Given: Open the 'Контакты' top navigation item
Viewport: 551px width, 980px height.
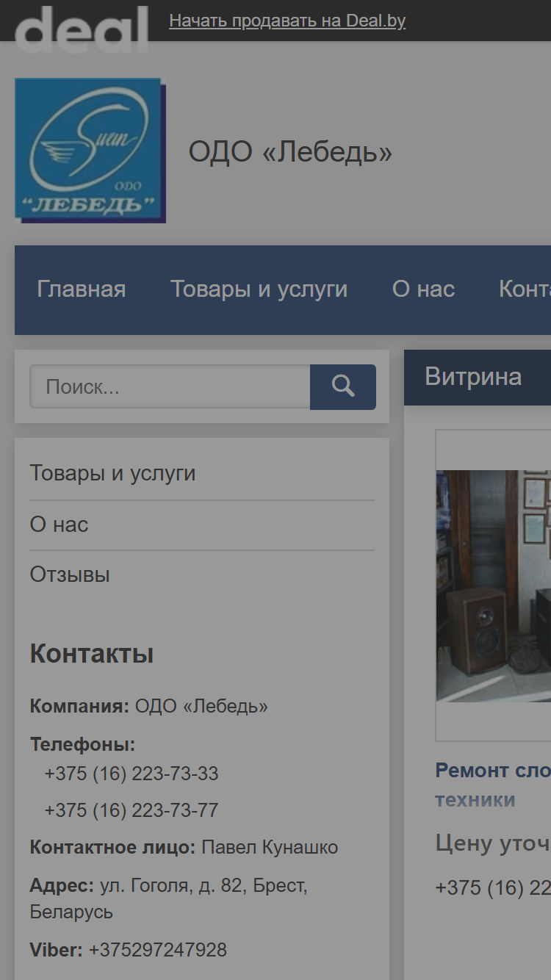Looking at the screenshot, I should (525, 289).
